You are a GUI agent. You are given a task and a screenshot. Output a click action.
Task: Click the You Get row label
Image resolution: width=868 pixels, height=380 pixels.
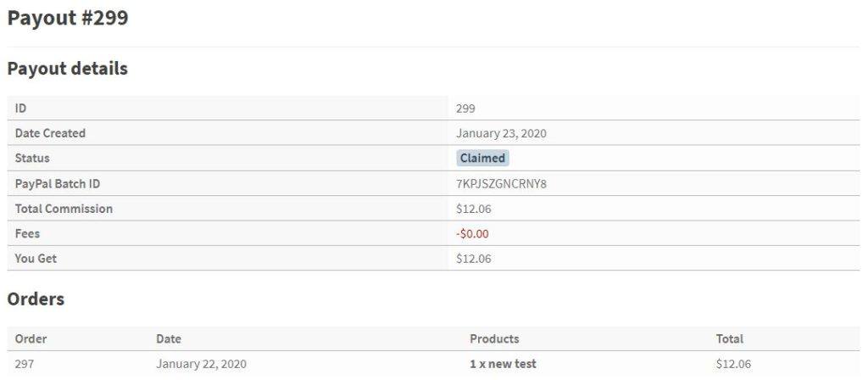[36, 259]
